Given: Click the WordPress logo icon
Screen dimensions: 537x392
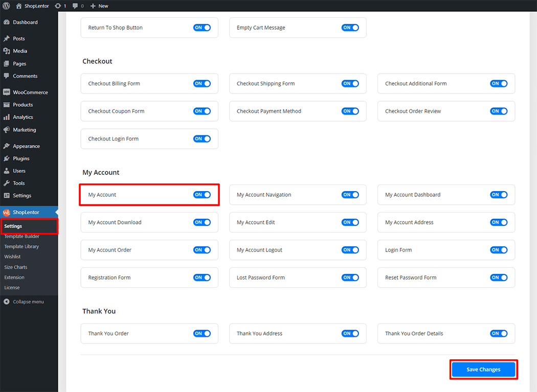Looking at the screenshot, I should click(x=7, y=6).
